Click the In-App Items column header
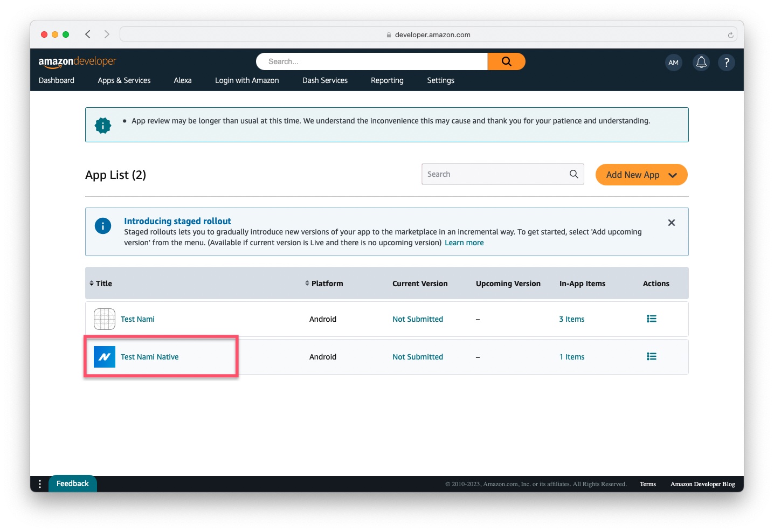The width and height of the screenshot is (774, 532). (582, 284)
